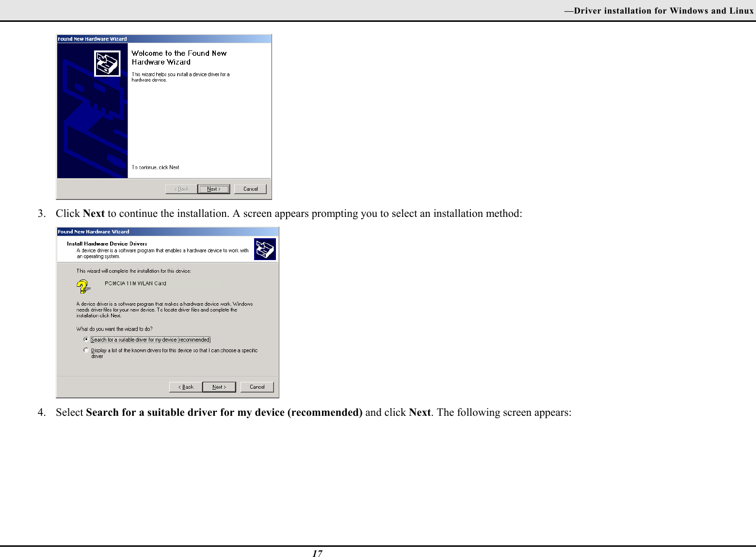Click Cancel in the Welcome wizard dialog
This screenshot has width=756, height=557.
[x=250, y=189]
